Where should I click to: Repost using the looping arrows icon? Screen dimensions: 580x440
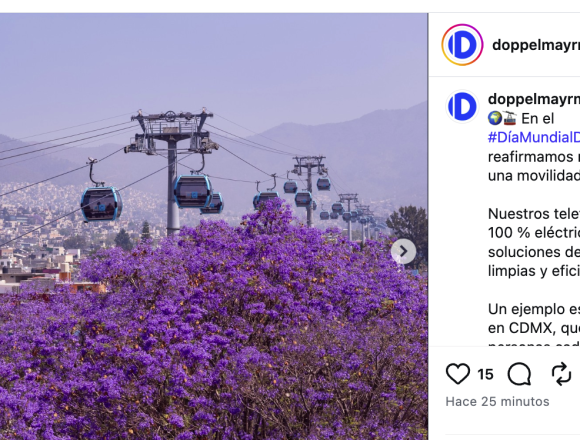point(562,374)
